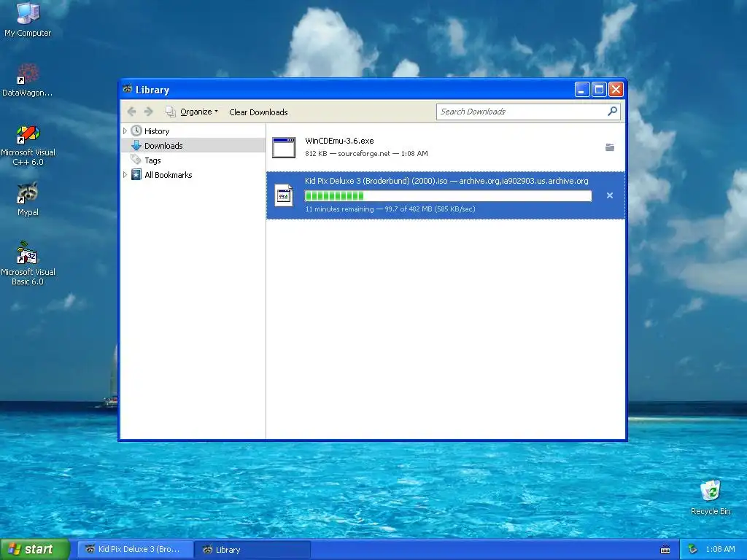
Task: Open the Start menu
Action: 34,549
